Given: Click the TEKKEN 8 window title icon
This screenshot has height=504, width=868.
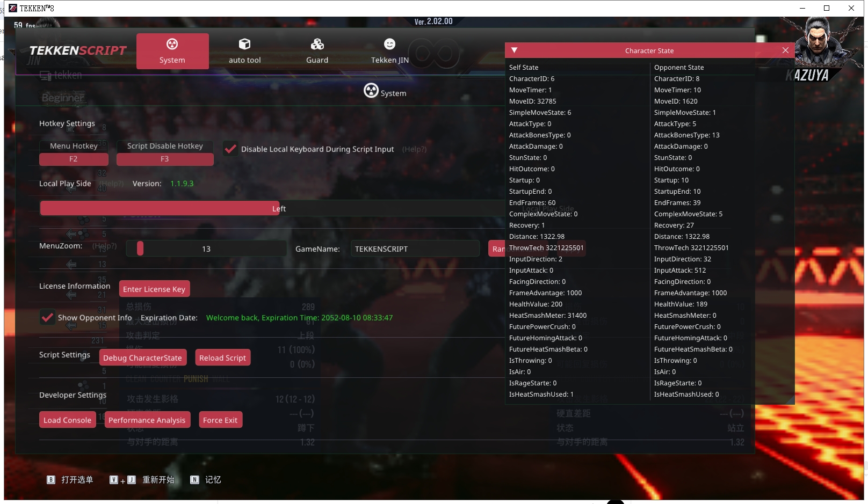Looking at the screenshot, I should [13, 8].
